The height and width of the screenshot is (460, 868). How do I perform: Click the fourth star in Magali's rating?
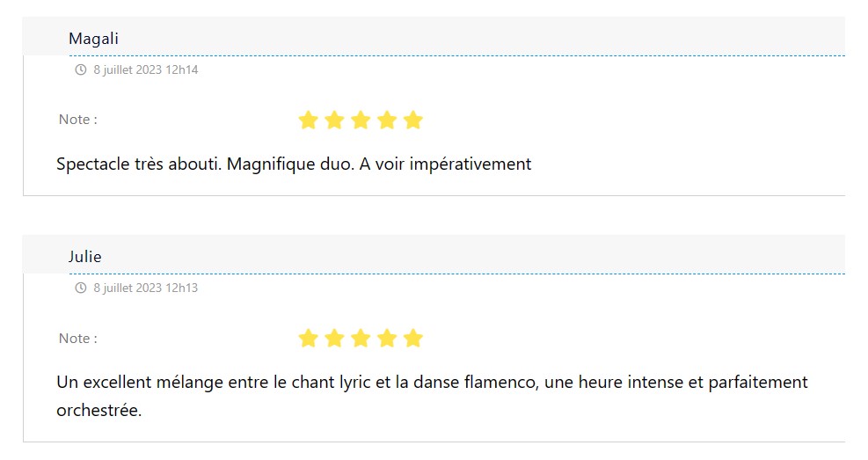tap(387, 120)
